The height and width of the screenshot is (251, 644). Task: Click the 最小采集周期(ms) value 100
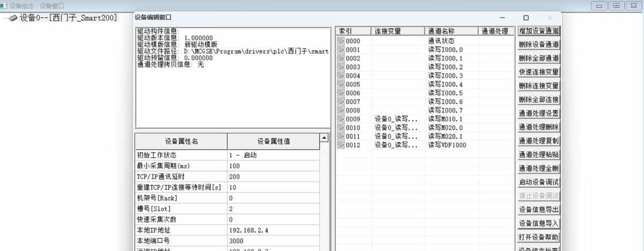click(273, 166)
